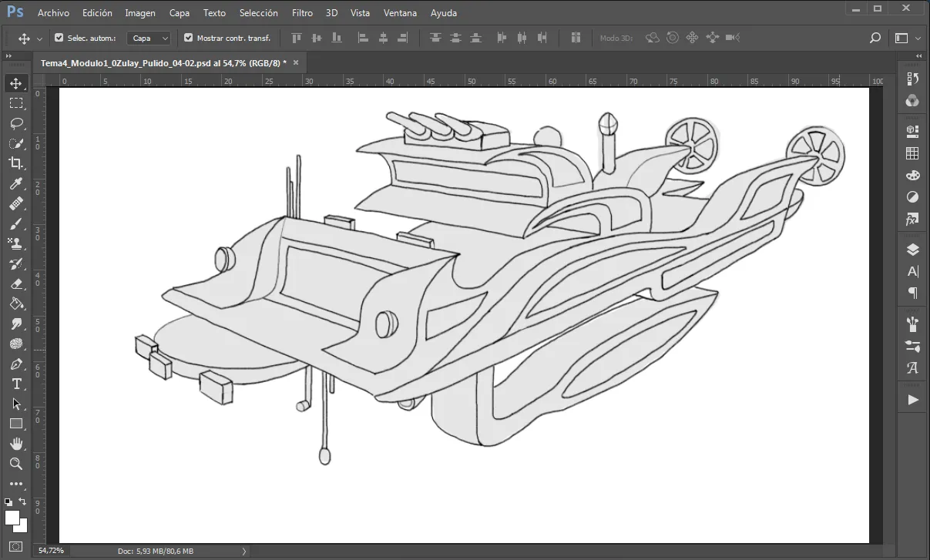This screenshot has height=560, width=930.
Task: Click the search magnifier in options bar
Action: coord(875,38)
